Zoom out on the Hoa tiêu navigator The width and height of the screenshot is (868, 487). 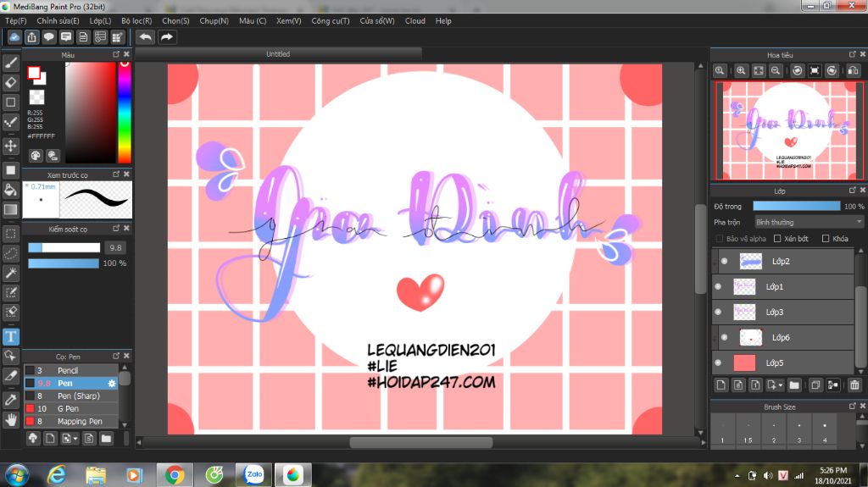776,71
